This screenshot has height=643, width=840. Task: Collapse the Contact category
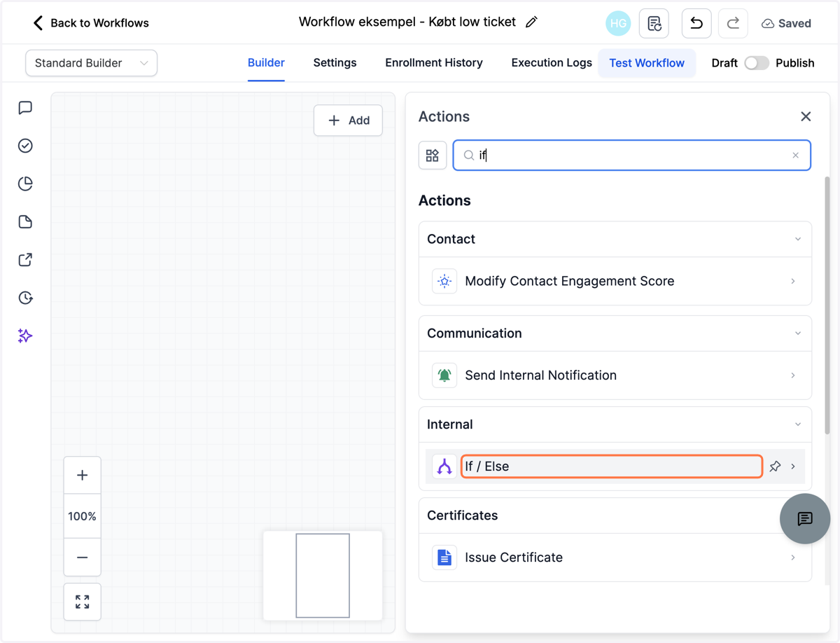tap(798, 240)
